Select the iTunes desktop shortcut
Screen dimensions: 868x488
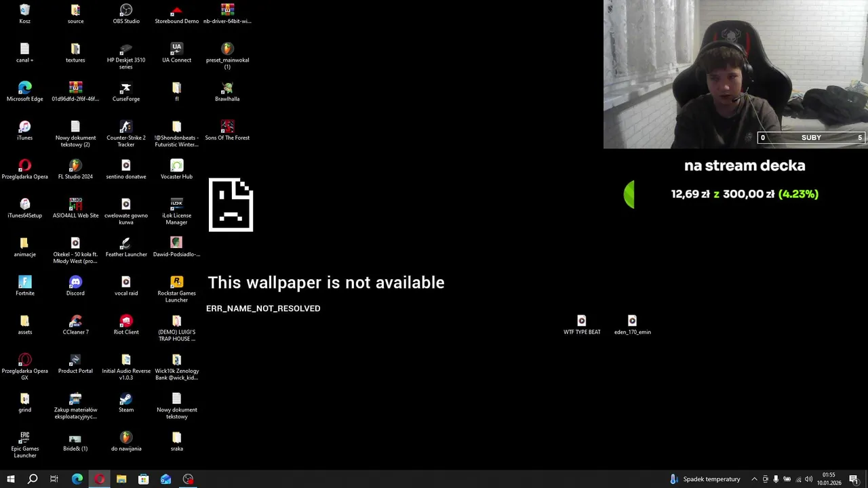(x=24, y=131)
